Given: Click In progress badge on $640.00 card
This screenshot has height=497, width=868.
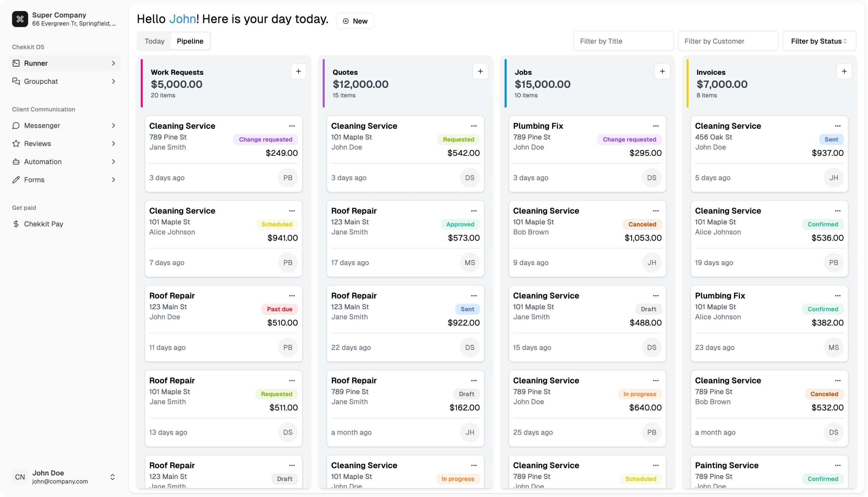Looking at the screenshot, I should click(x=640, y=394).
